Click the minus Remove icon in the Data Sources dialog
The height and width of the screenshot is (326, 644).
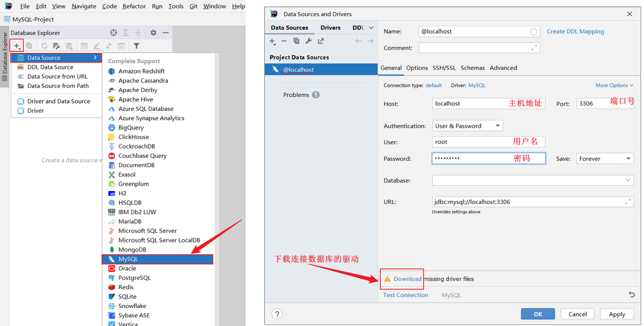click(284, 41)
